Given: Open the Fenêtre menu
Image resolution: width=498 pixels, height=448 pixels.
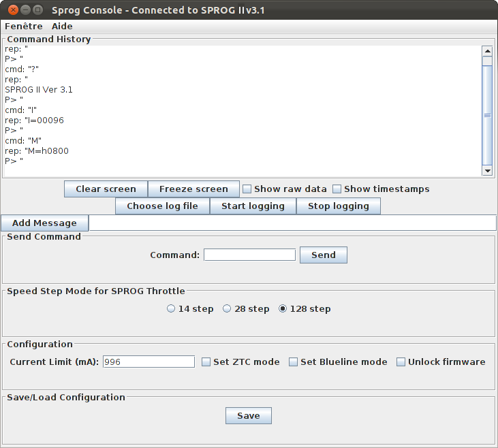Looking at the screenshot, I should coord(23,26).
